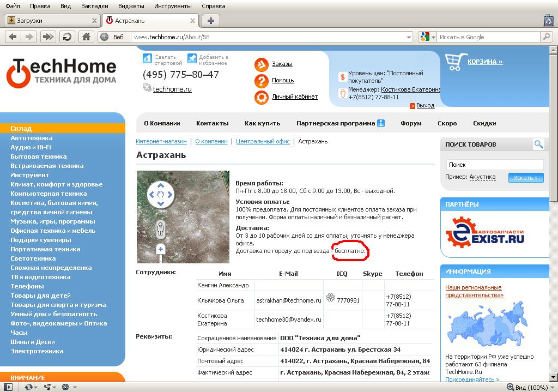Click the Наши региональные представительства link
558x392 pixels.
pyautogui.click(x=475, y=291)
